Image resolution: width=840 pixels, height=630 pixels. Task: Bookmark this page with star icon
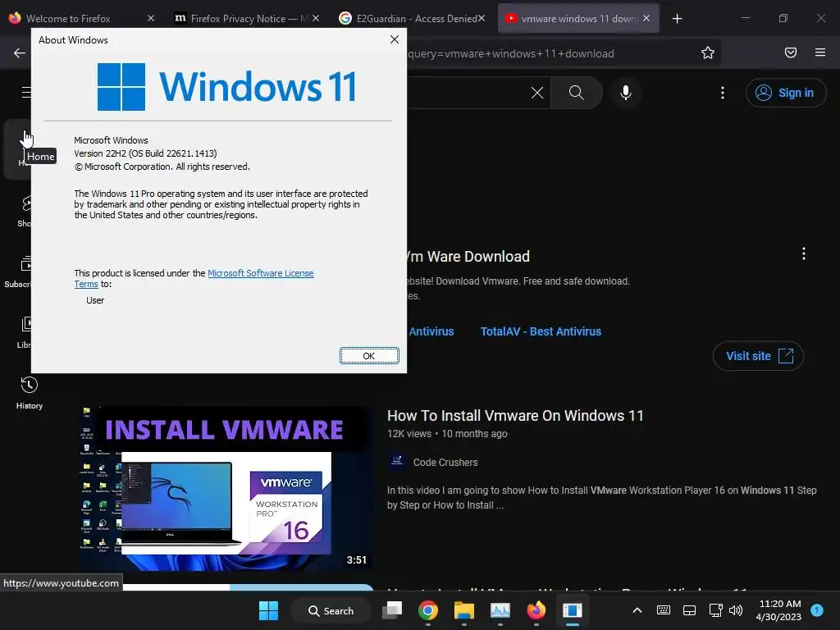click(708, 52)
